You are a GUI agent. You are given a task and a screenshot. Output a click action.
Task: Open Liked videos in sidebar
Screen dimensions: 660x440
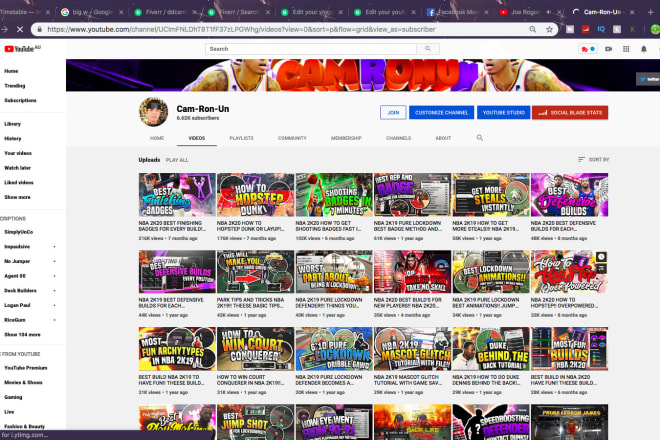click(x=19, y=182)
